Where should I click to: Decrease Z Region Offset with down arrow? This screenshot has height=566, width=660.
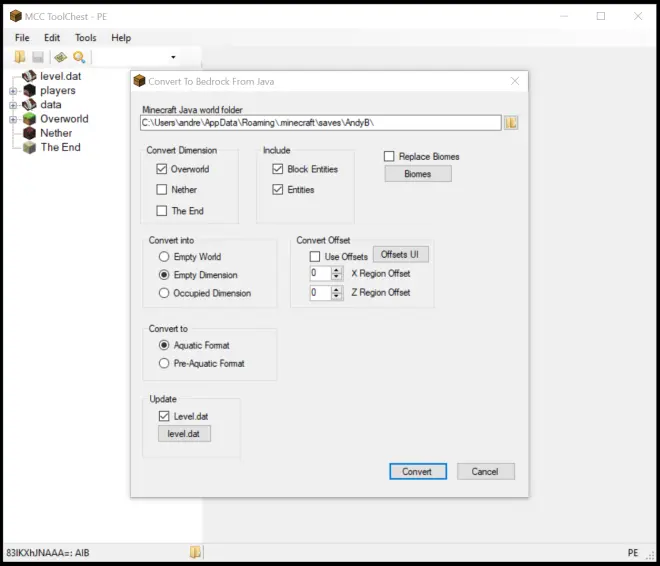pos(336,296)
